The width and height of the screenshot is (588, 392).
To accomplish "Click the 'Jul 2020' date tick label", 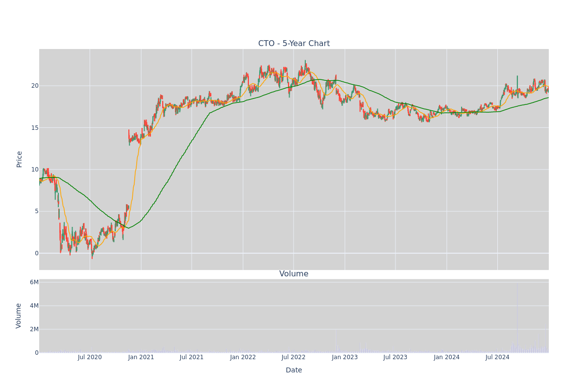I will pyautogui.click(x=90, y=357).
